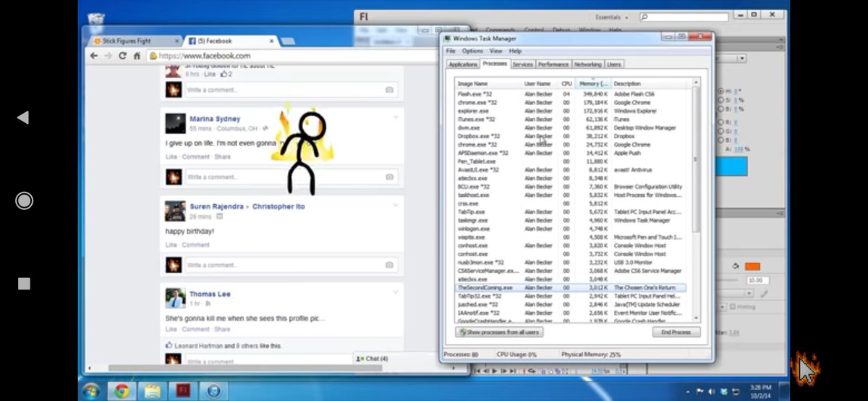The height and width of the screenshot is (401, 868).
Task: Open the Help menu in Task Manager
Action: tap(515, 51)
